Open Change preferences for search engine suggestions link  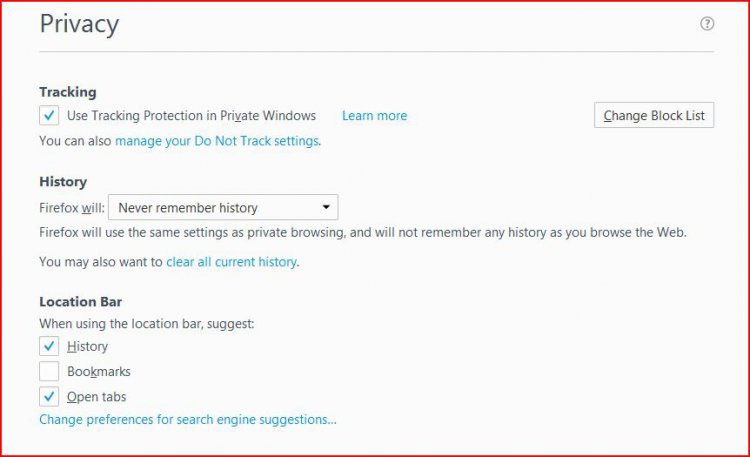click(x=188, y=420)
